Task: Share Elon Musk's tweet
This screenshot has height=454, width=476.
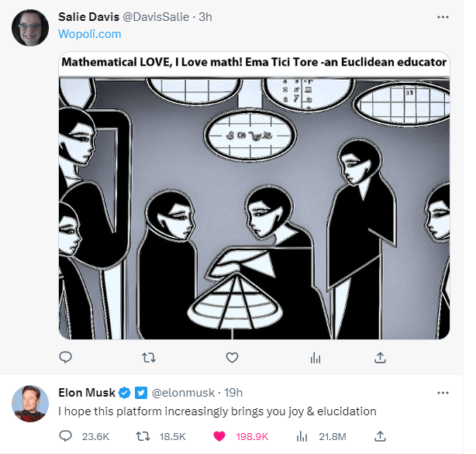Action: pyautogui.click(x=380, y=437)
